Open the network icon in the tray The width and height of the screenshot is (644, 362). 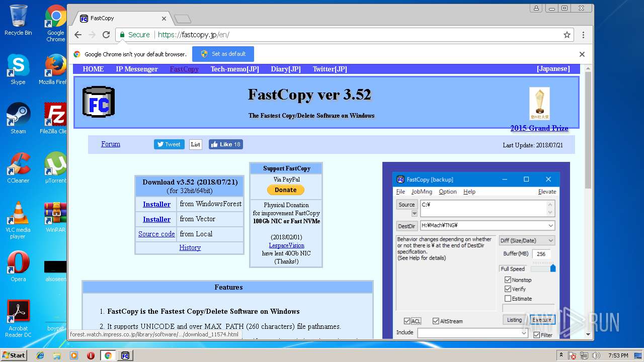pos(583,355)
